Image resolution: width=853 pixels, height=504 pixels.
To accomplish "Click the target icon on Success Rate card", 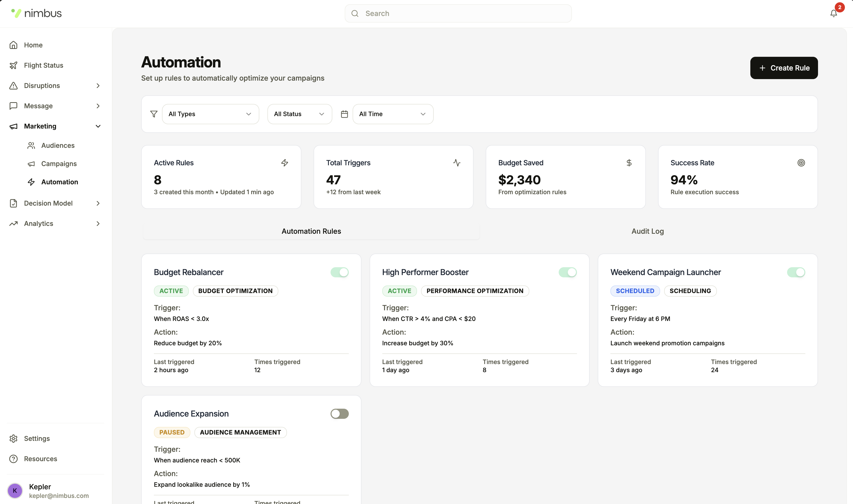I will click(801, 163).
